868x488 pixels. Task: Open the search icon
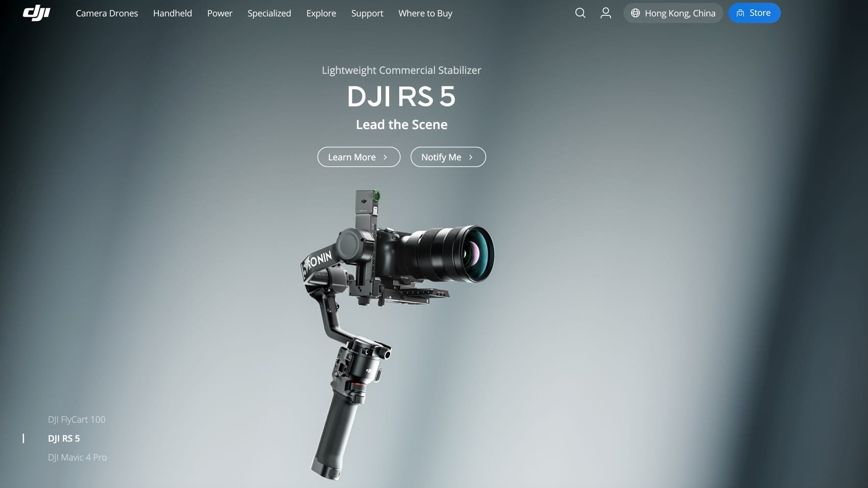point(580,13)
